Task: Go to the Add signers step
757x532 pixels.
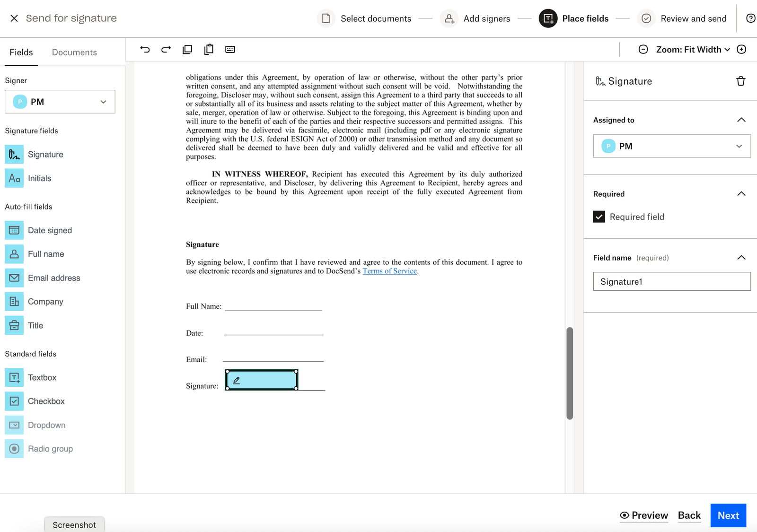Action: 486,18
